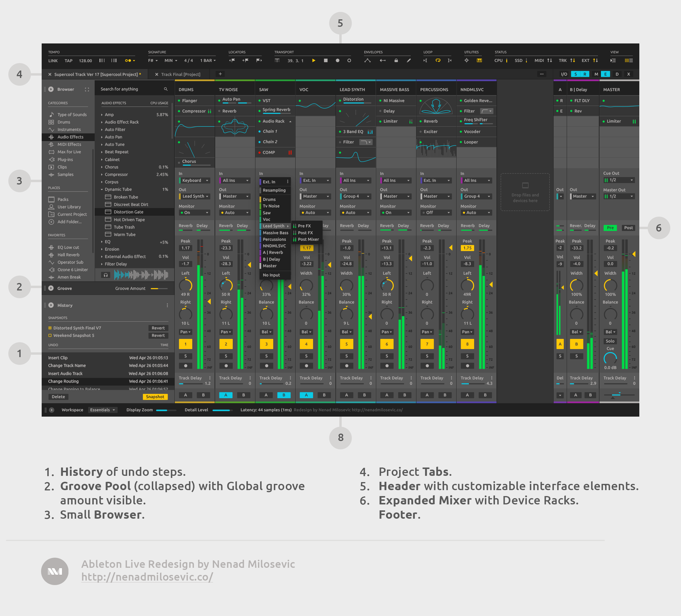Solo the SAW track
Screen dimensions: 681x616
click(266, 356)
